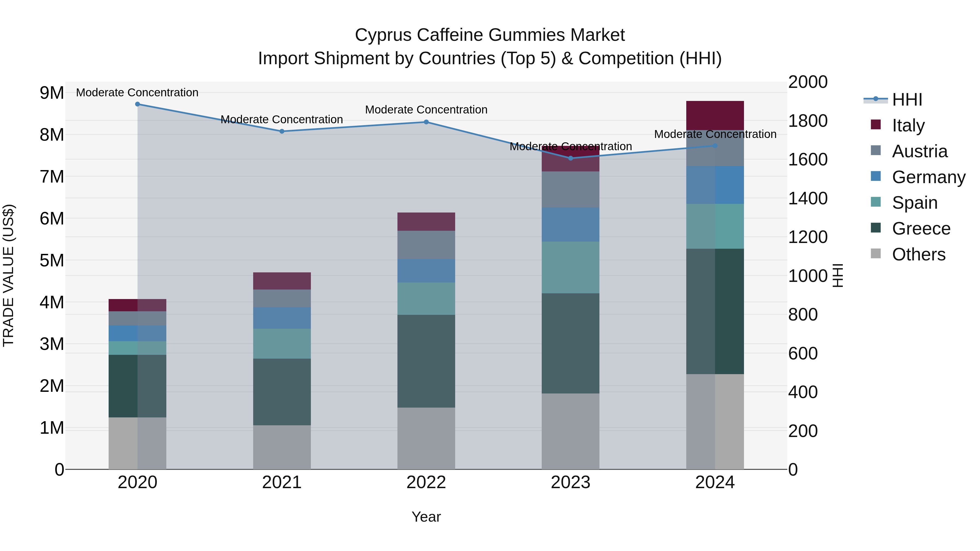Click the Italy maroon legend swatch
The image size is (980, 551).
[x=875, y=124]
